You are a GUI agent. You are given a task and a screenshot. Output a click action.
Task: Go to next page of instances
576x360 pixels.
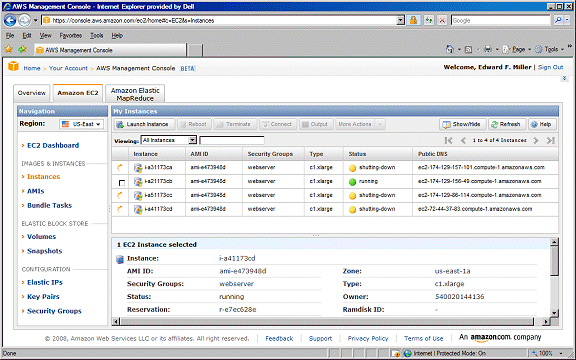[536, 140]
